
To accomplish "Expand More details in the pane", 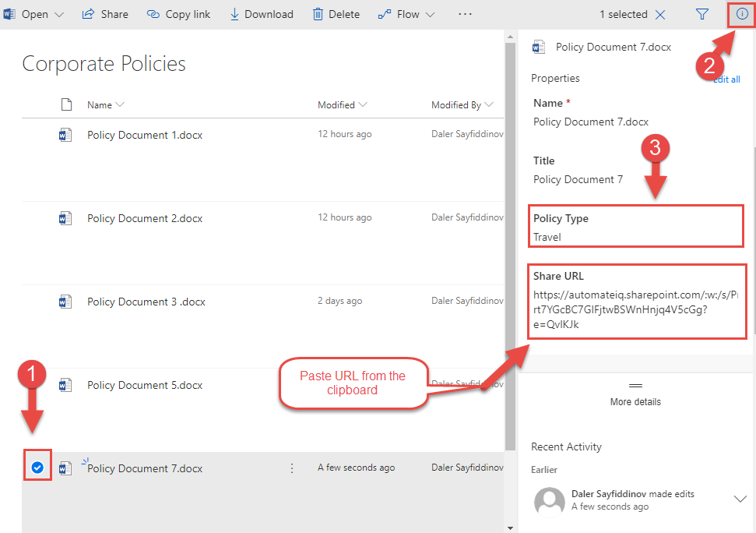I will click(x=635, y=396).
